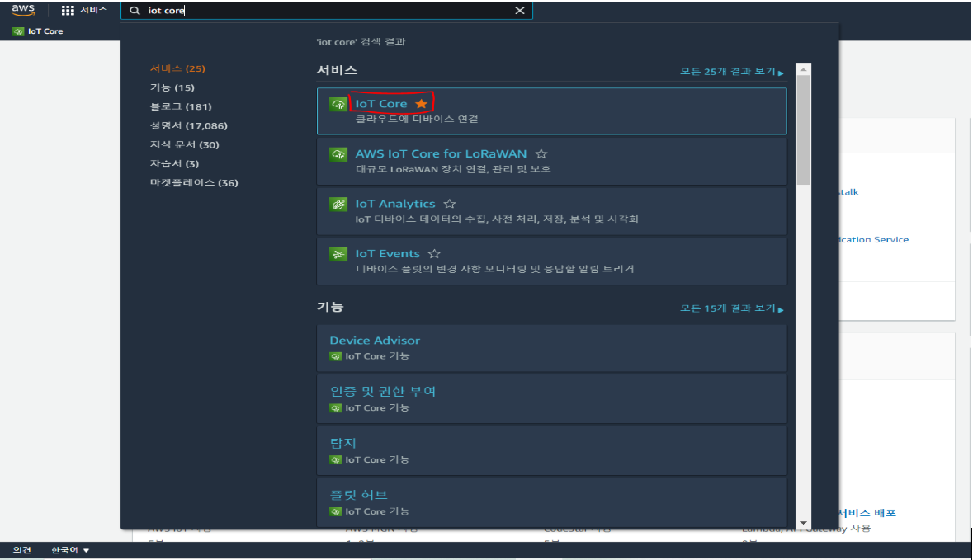Click IoT Core icon under Device Advisor
The width and height of the screenshot is (973, 560).
[x=336, y=356]
